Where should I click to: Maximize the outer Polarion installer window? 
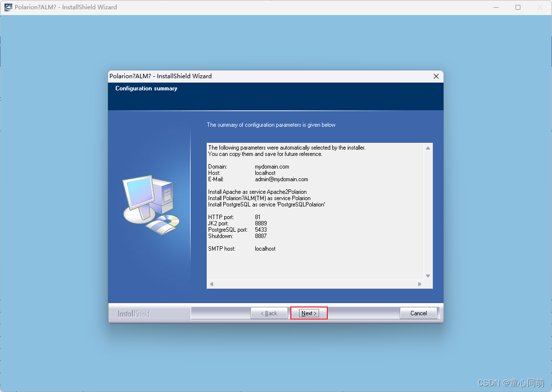coord(518,7)
